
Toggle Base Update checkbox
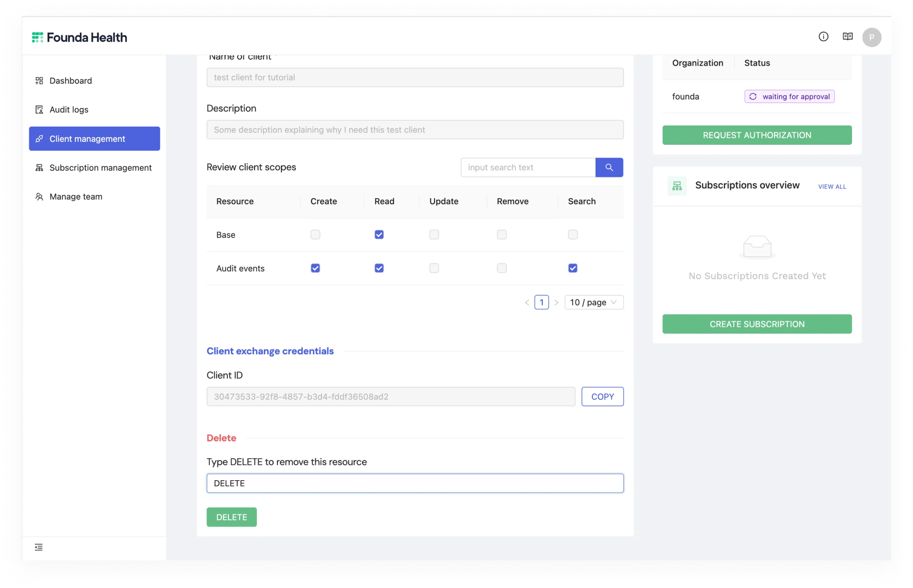tap(434, 234)
